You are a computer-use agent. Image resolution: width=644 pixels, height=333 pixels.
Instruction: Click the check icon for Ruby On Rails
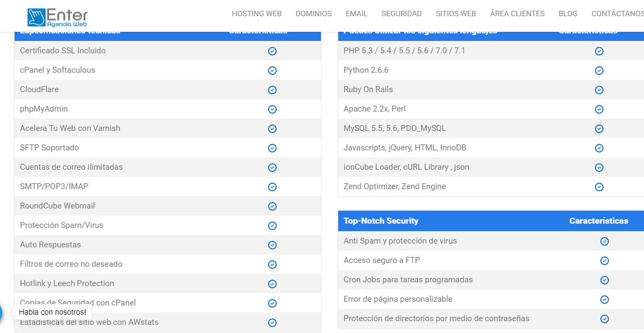(599, 90)
